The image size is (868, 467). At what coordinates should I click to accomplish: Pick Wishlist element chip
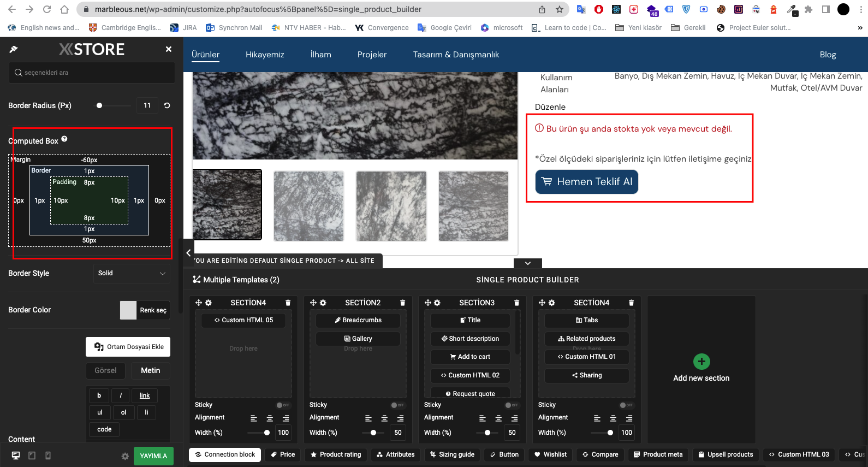click(x=550, y=454)
